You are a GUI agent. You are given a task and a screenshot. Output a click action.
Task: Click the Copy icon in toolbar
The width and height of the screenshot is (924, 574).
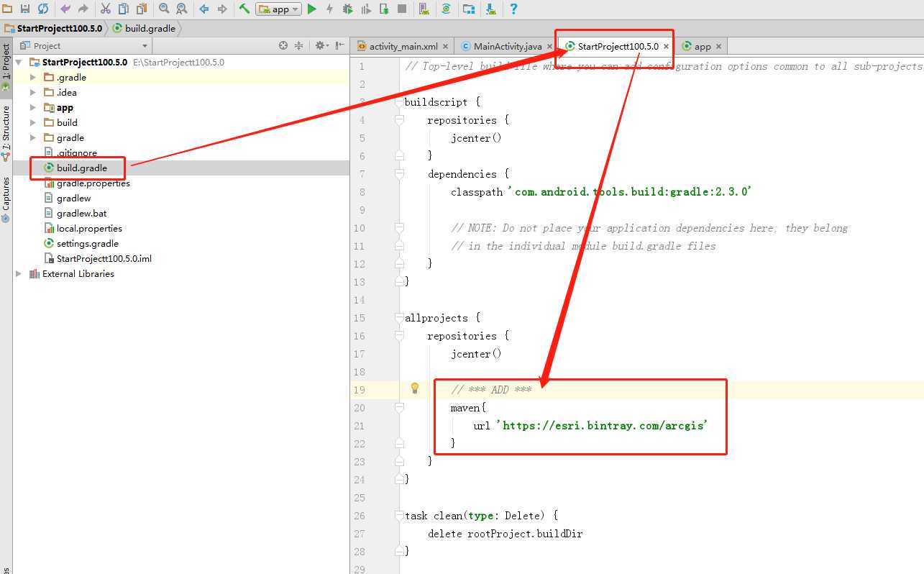(x=124, y=9)
